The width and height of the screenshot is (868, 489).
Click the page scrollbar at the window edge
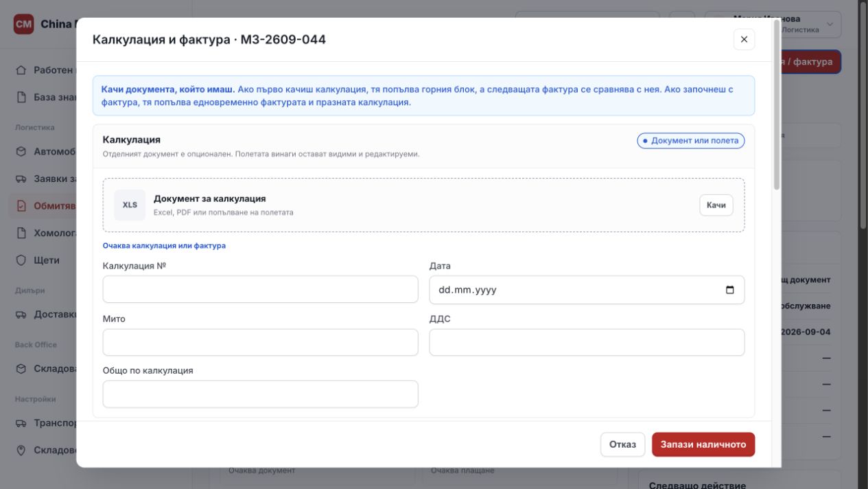coord(863,117)
